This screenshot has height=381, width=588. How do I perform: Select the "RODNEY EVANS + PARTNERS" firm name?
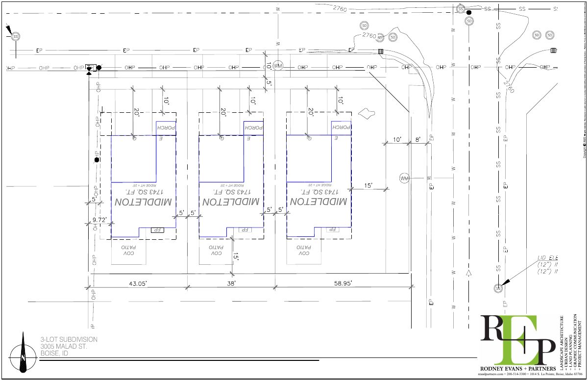click(518, 368)
